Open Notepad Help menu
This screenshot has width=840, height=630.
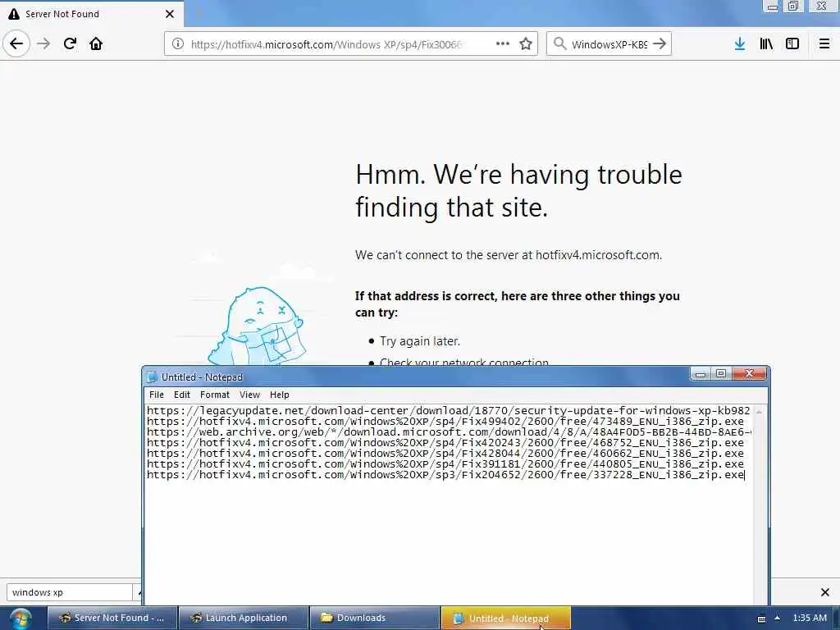coord(280,395)
